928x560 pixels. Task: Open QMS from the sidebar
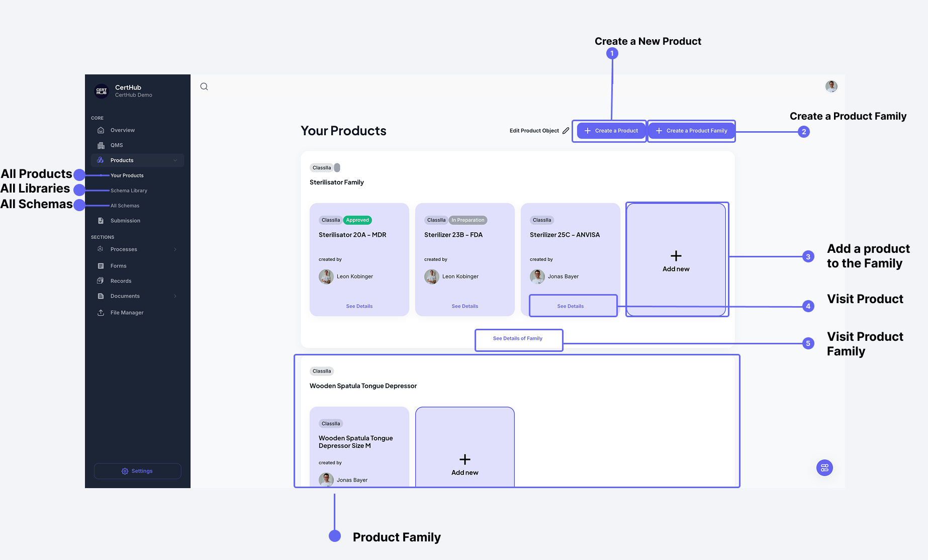(x=116, y=145)
